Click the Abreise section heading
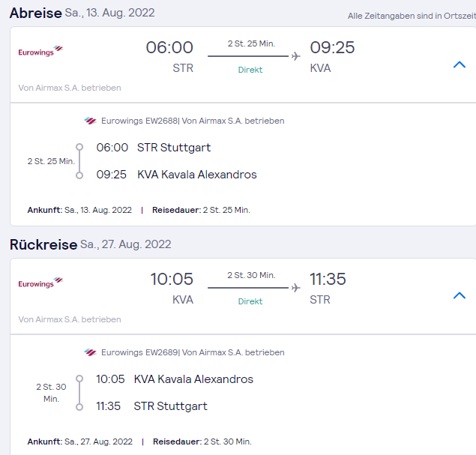Image resolution: width=476 pixels, height=455 pixels. 35,13
